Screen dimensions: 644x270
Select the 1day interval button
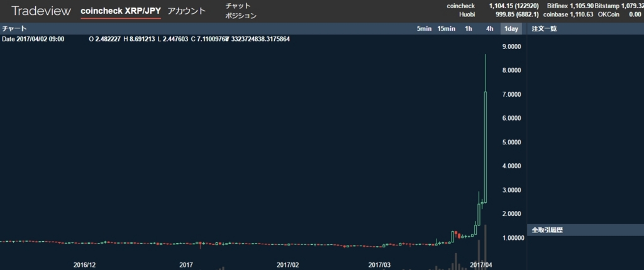tap(511, 29)
